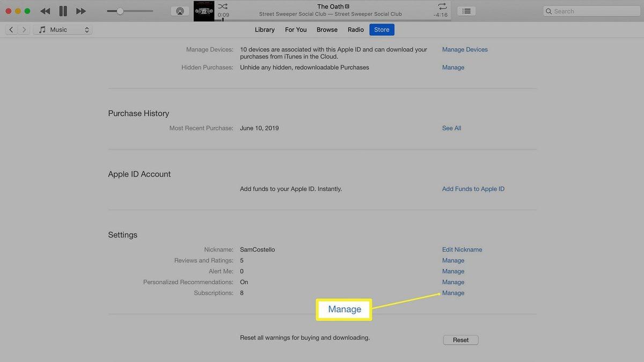Switch to the Library tab
644x362 pixels.
(x=264, y=29)
